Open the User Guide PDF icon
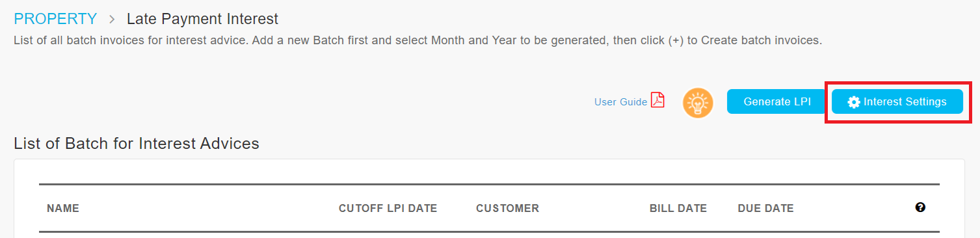This screenshot has width=980, height=238. [657, 101]
